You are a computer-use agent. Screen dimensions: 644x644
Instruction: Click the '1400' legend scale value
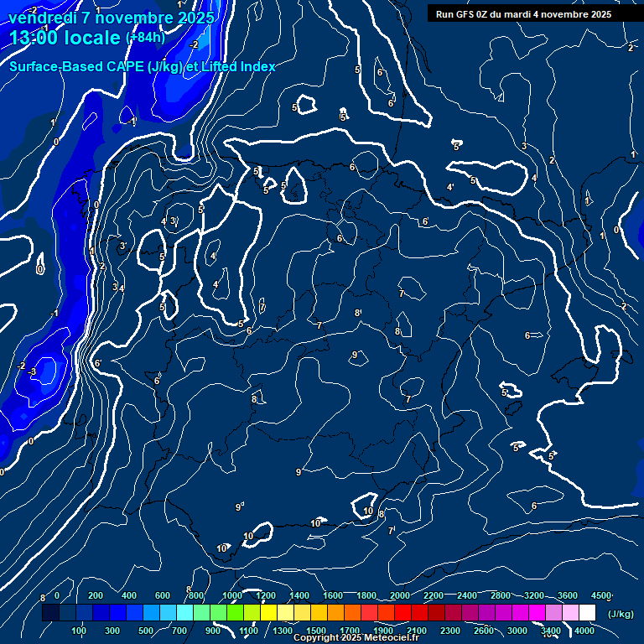pos(299,595)
